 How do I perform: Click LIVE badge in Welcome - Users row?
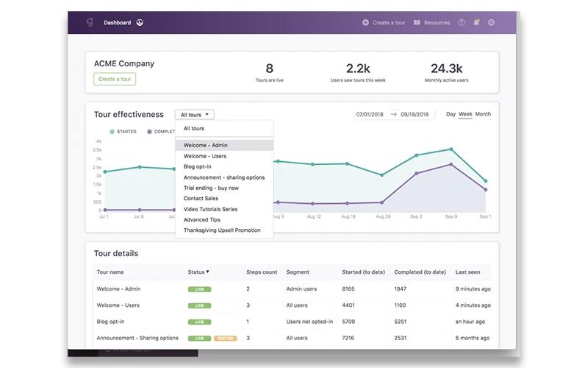pyautogui.click(x=199, y=305)
